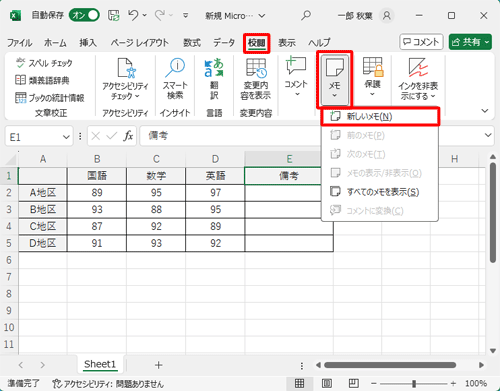
Task: Click the 共有 share button
Action: [470, 42]
